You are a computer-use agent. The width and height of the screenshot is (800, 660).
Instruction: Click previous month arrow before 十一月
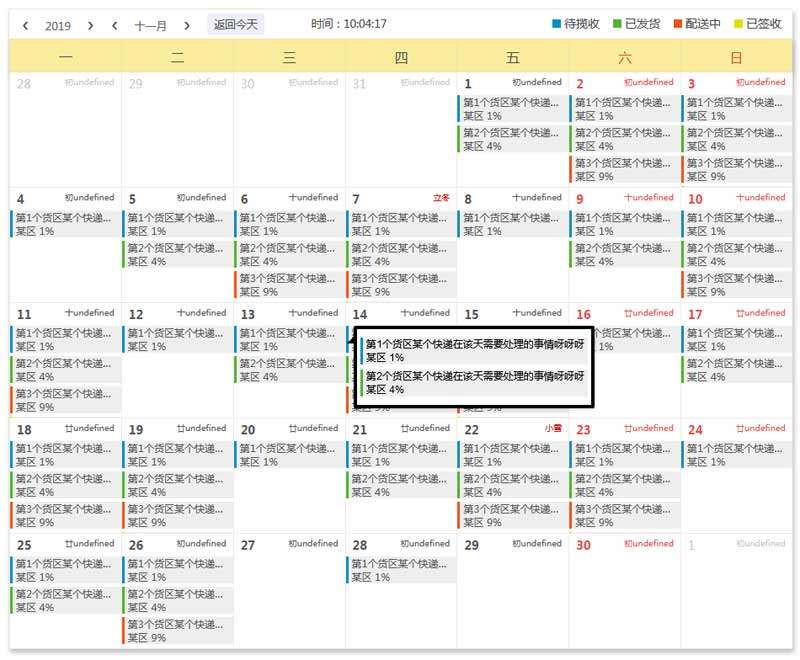click(x=115, y=26)
